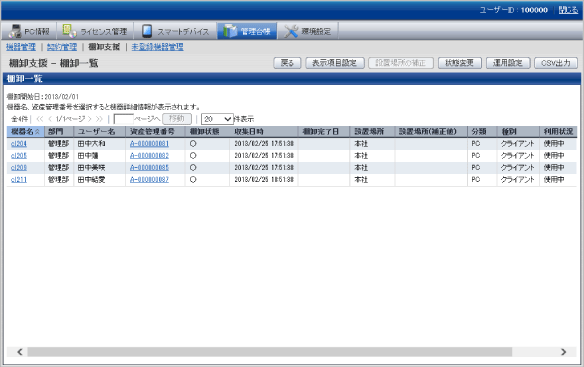Open 運用設定 operation settings
Viewport: 584px width, 367px height.
click(x=507, y=63)
